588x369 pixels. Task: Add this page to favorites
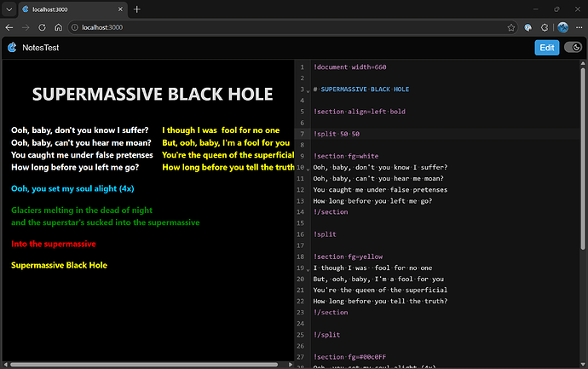coord(510,27)
